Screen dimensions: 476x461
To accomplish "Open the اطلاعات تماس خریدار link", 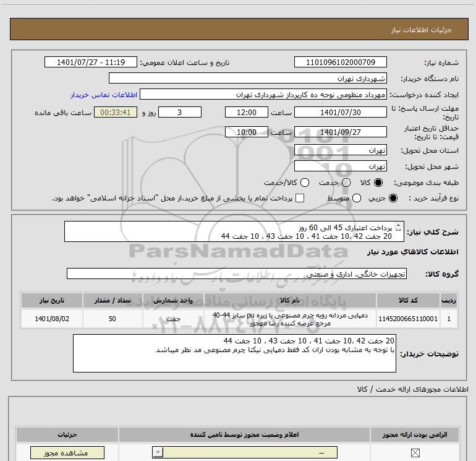I will [x=104, y=95].
